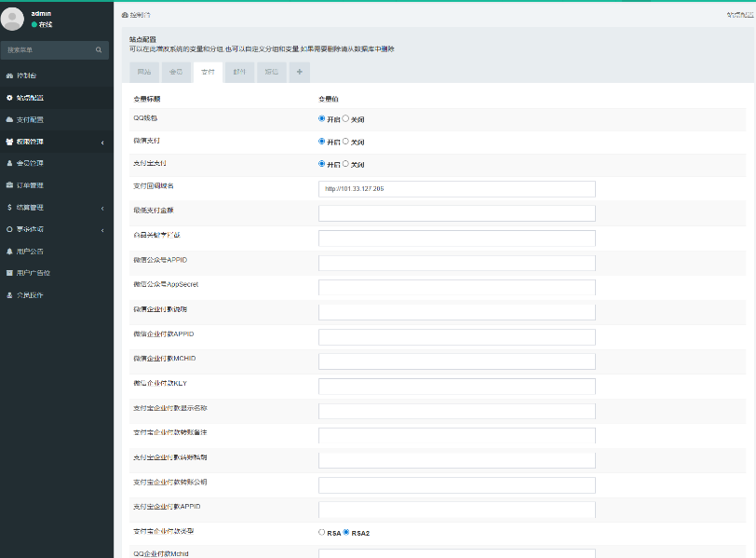Expand the 结算管理 sidebar submenu
Image resolution: width=756 pixels, height=558 pixels.
pyautogui.click(x=101, y=208)
